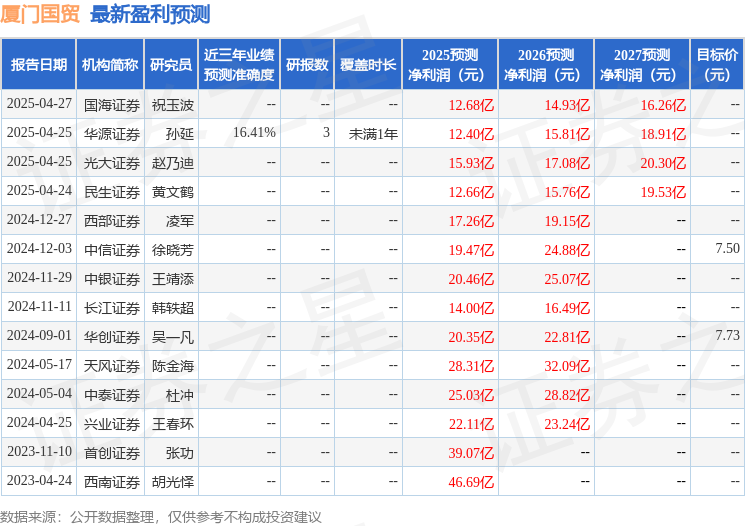The height and width of the screenshot is (526, 745).
Task: Select analyst name 赵乃迪
Action: coord(172,163)
